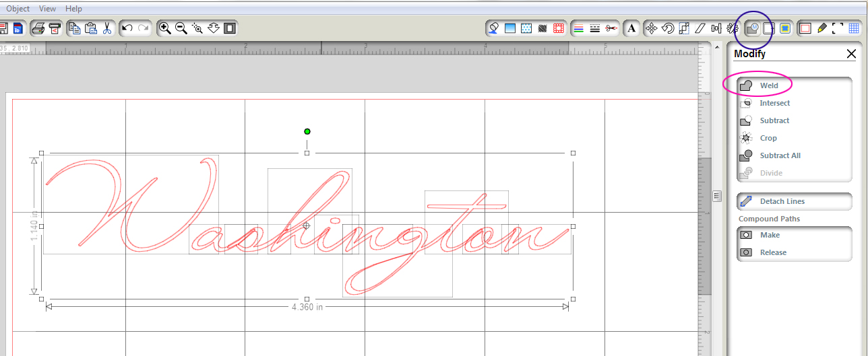Click the Zoom In magnifier

coord(165,28)
